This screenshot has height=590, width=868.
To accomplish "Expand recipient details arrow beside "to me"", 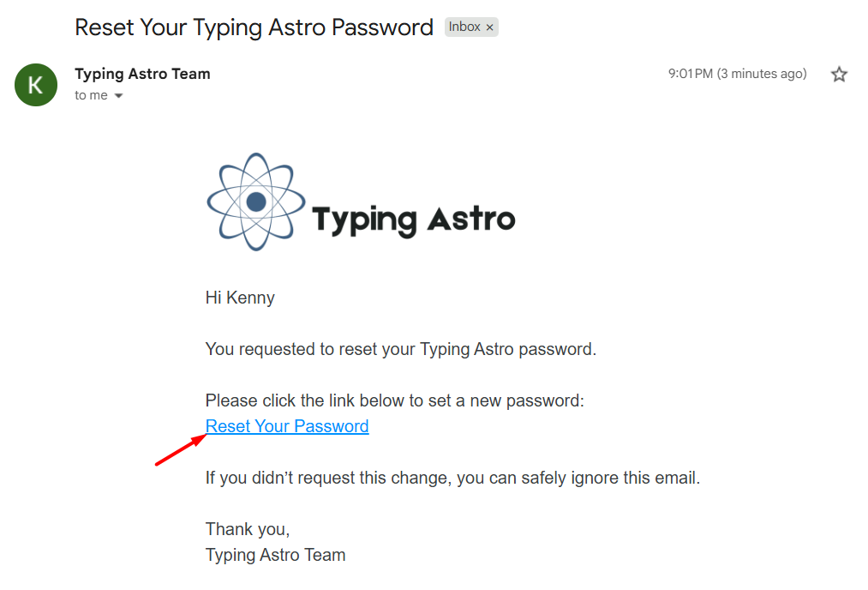I will tap(119, 96).
